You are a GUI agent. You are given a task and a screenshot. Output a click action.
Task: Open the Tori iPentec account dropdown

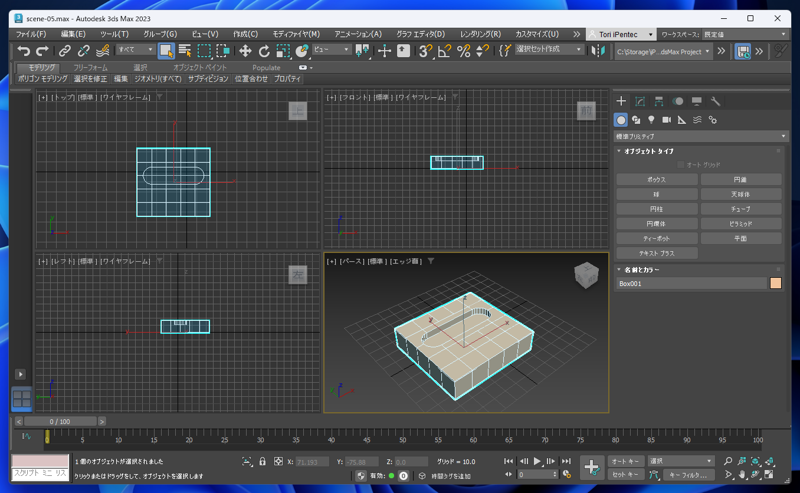coord(621,34)
